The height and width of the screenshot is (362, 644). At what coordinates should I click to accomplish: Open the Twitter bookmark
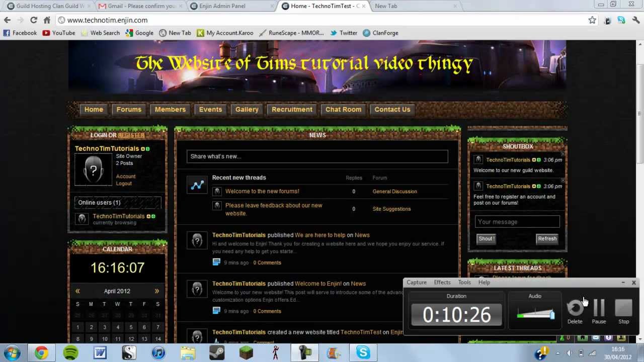pyautogui.click(x=343, y=33)
